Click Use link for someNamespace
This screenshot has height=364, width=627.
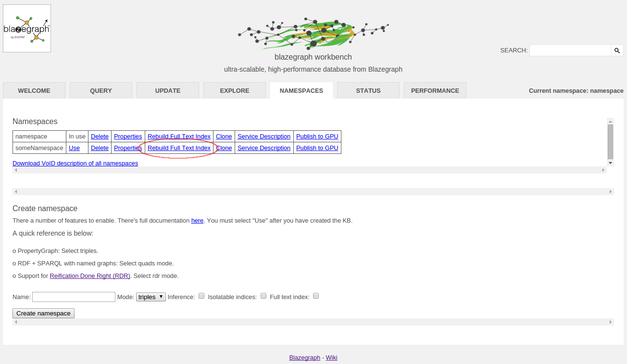tap(74, 148)
